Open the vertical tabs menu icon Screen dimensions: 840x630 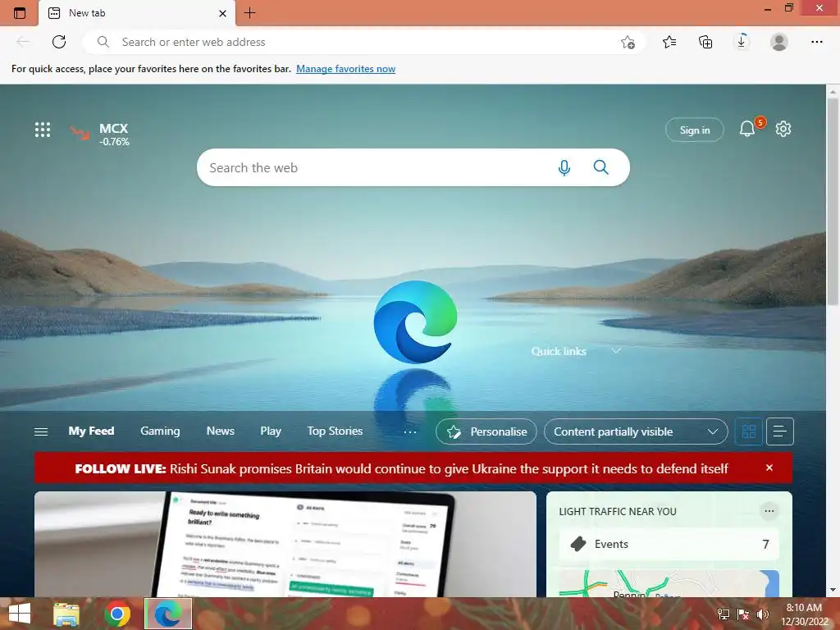click(x=20, y=13)
